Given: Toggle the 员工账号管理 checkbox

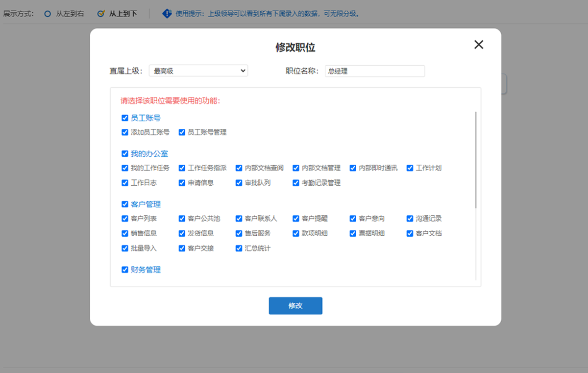Looking at the screenshot, I should [182, 132].
